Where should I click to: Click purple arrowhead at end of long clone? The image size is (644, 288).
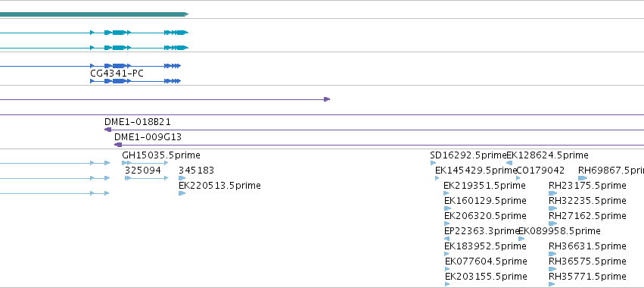[x=327, y=99]
